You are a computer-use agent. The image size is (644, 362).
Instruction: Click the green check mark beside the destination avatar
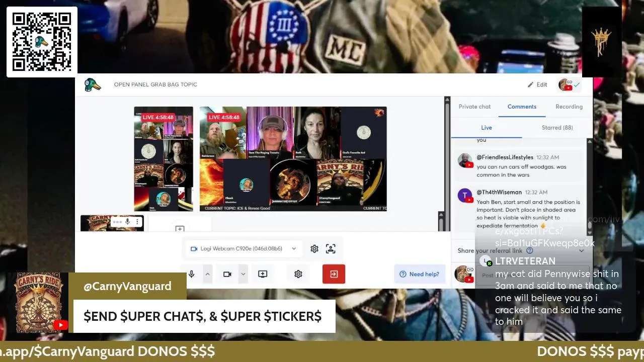pos(577,84)
